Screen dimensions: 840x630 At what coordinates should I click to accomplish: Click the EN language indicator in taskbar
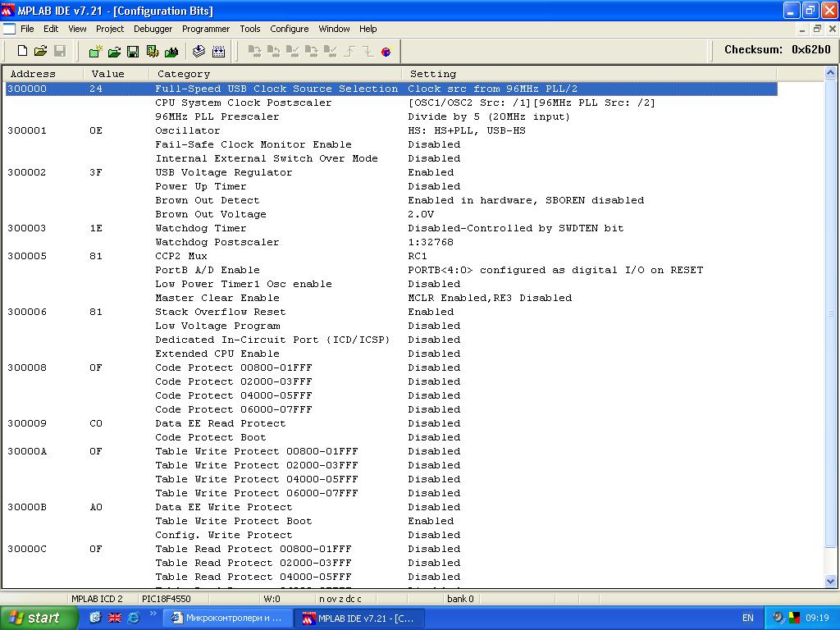(748, 618)
